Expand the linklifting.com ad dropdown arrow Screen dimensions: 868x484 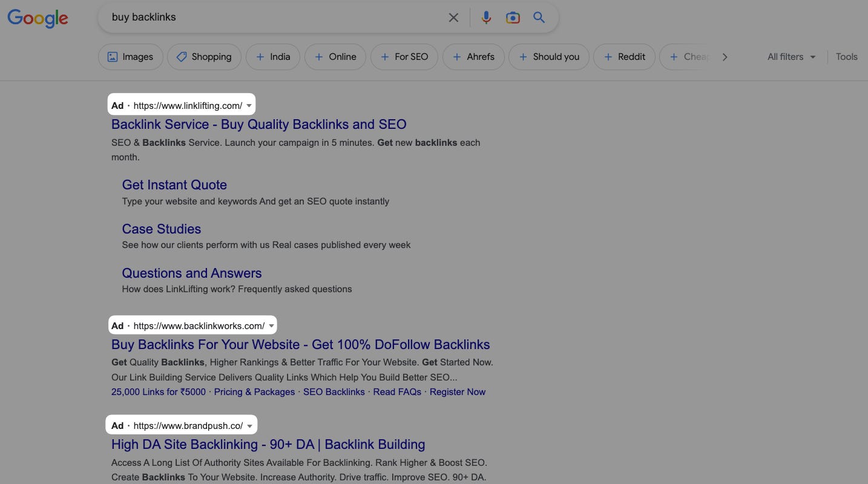click(249, 106)
